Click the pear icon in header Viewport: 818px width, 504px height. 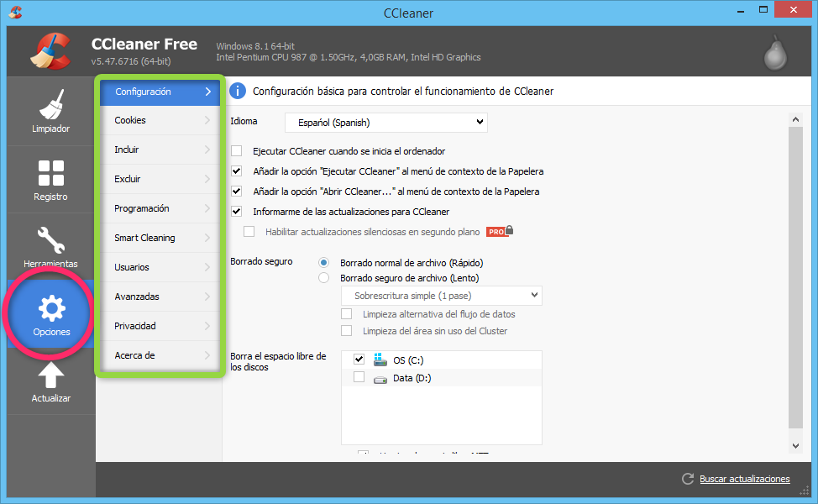coord(775,52)
